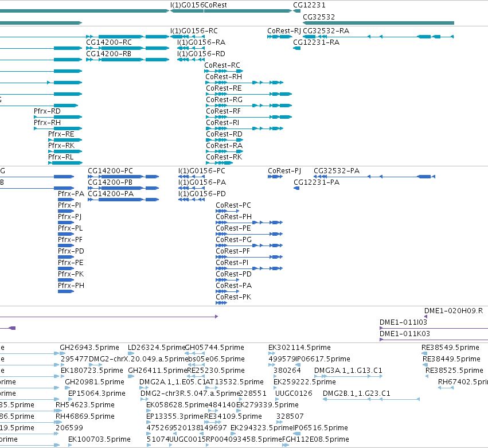The image size is (488, 448).
Task: Click EST EK302114.5prime
Action: tap(272, 354)
